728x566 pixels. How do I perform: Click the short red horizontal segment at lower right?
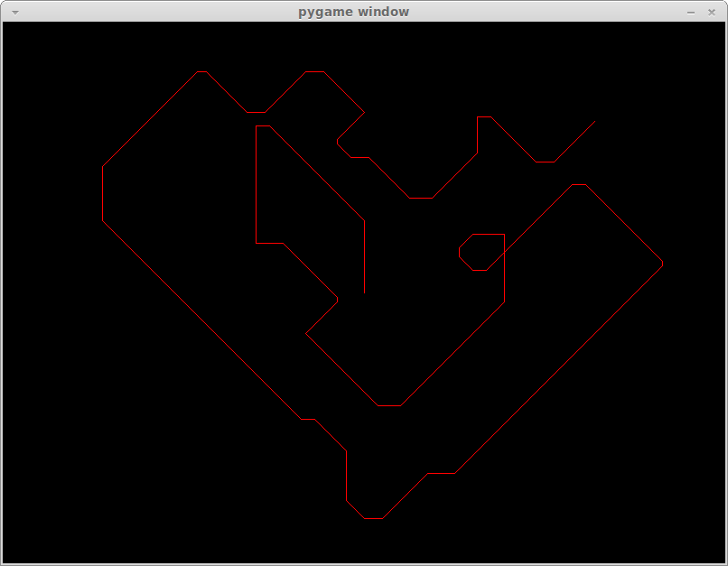tap(441, 473)
